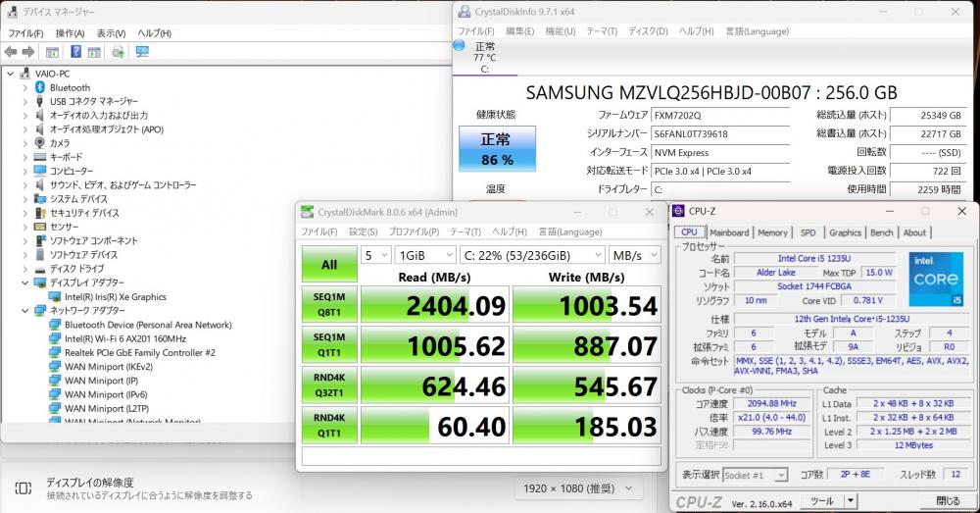Click the All benchmark button

pos(329,264)
